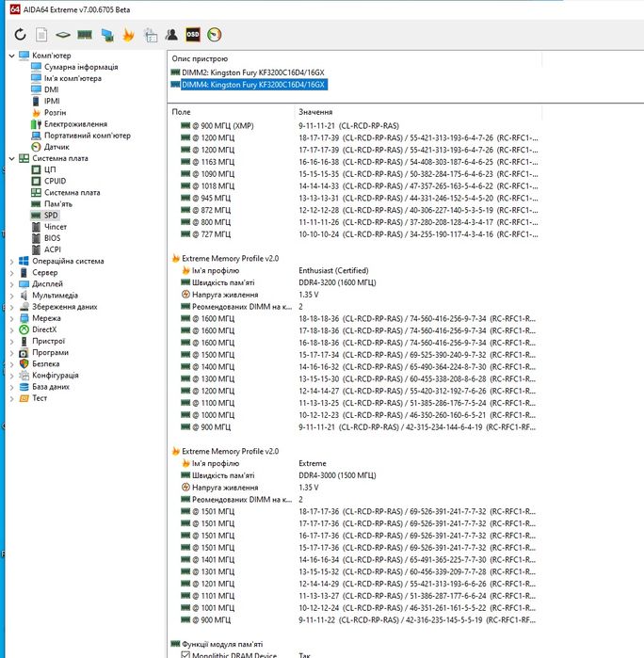
Task: Expand the Сервер tree node
Action: coord(11,272)
